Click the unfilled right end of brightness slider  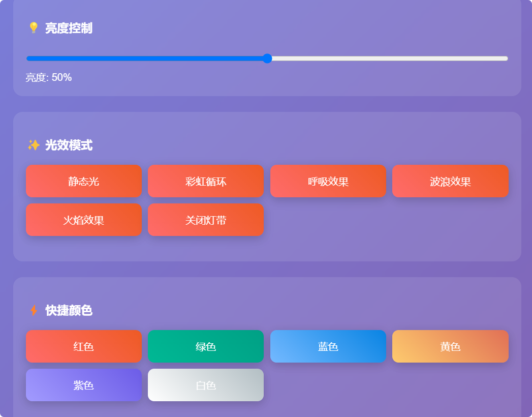503,58
